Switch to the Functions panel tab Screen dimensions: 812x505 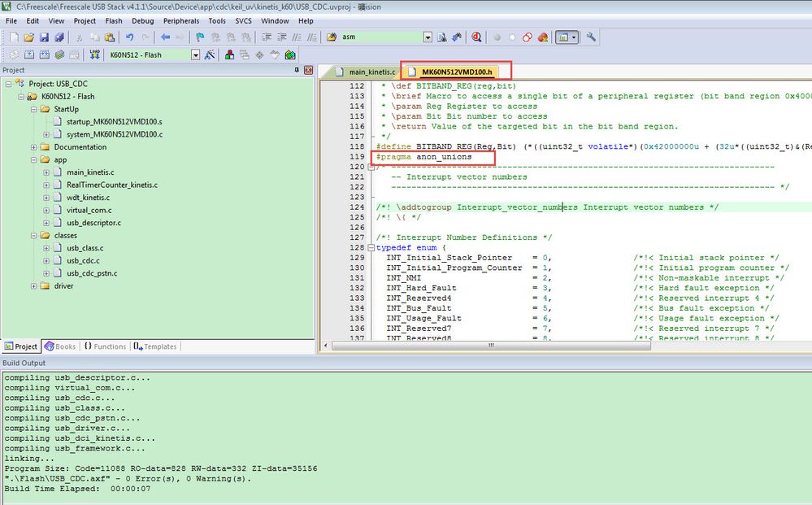[105, 346]
